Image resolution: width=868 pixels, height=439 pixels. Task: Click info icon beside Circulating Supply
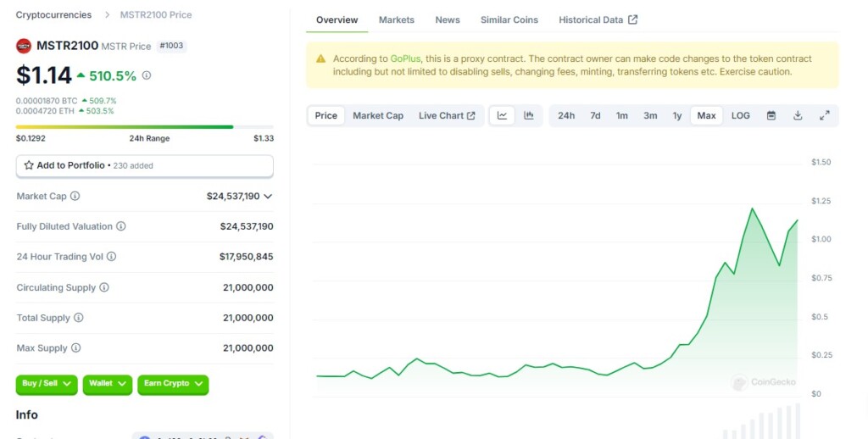[x=104, y=287]
